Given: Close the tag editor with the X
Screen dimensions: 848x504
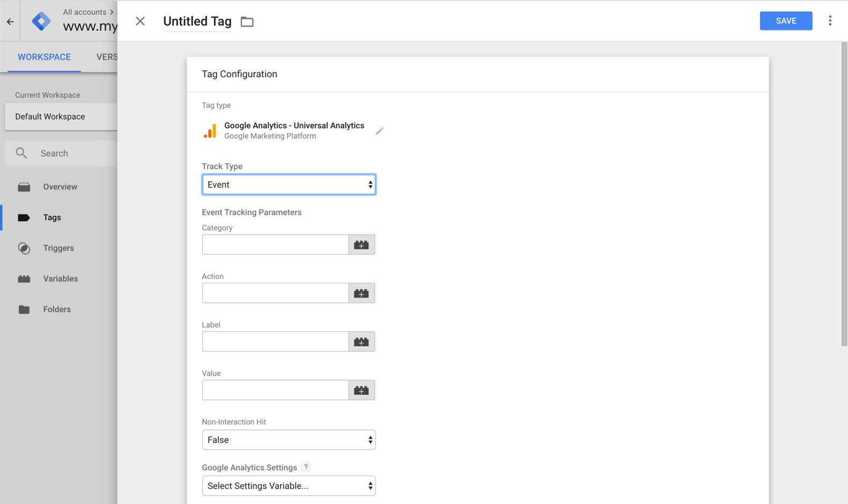Looking at the screenshot, I should pyautogui.click(x=140, y=21).
